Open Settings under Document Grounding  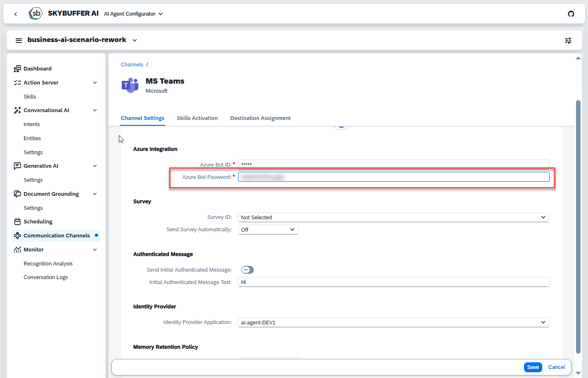pos(33,208)
